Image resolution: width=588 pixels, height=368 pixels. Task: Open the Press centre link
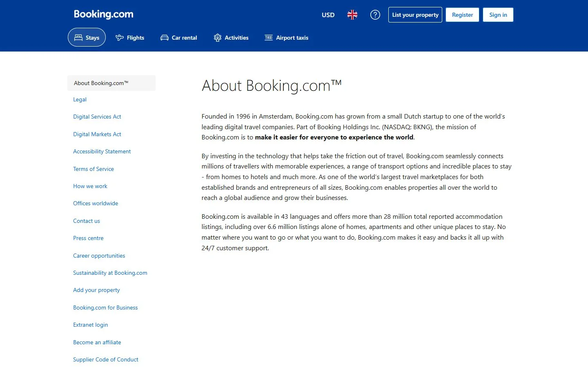point(88,238)
